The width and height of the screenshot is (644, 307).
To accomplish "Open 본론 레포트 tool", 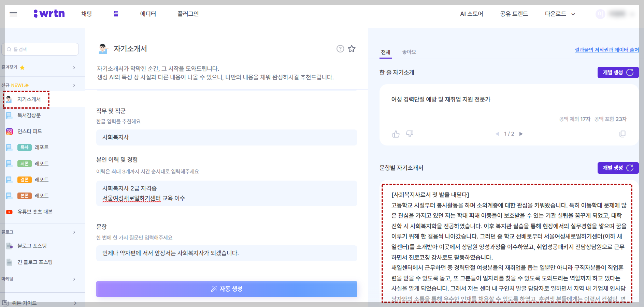I will coord(33,196).
